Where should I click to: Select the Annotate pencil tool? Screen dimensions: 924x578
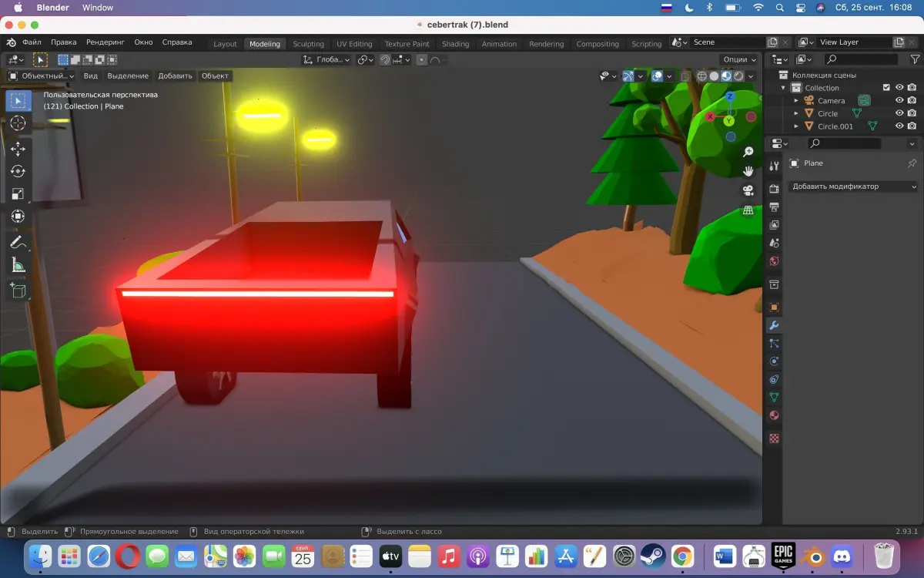pos(18,242)
